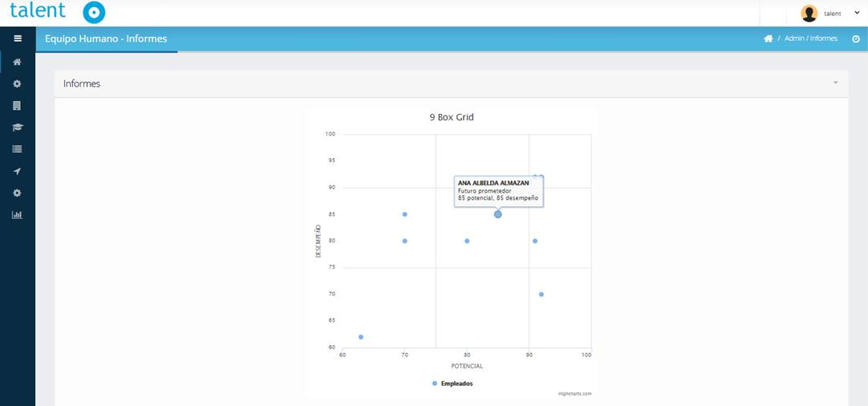This screenshot has height=406, width=868.
Task: Click the highlighted Ana Albelda Almazan data point
Action: pos(498,214)
